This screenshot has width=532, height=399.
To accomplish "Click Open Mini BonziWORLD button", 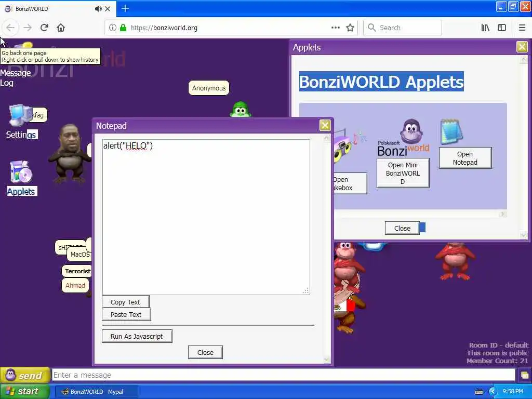I will click(403, 173).
